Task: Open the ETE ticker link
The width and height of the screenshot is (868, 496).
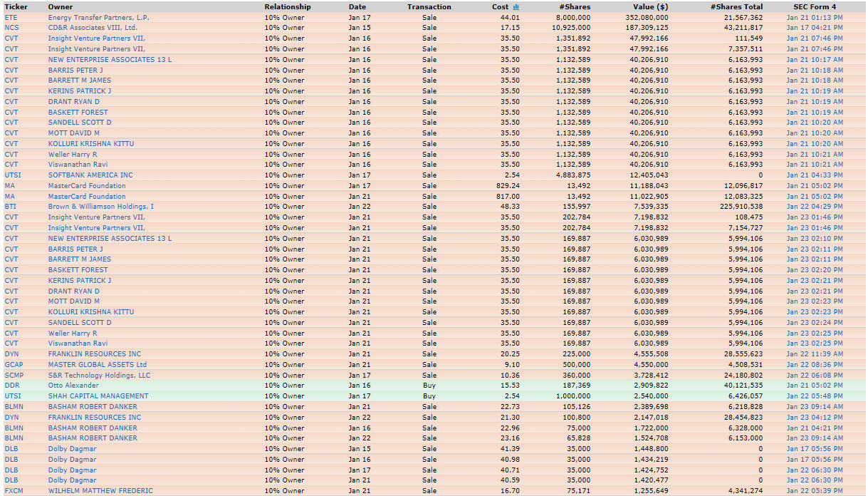Action: point(11,17)
